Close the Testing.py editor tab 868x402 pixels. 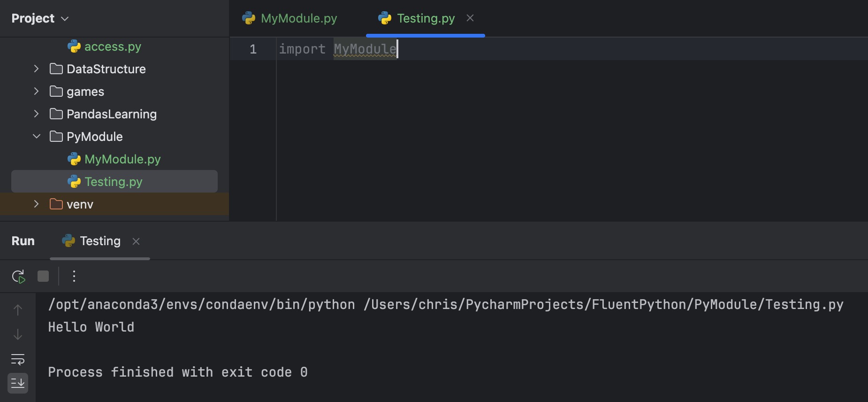pos(470,18)
